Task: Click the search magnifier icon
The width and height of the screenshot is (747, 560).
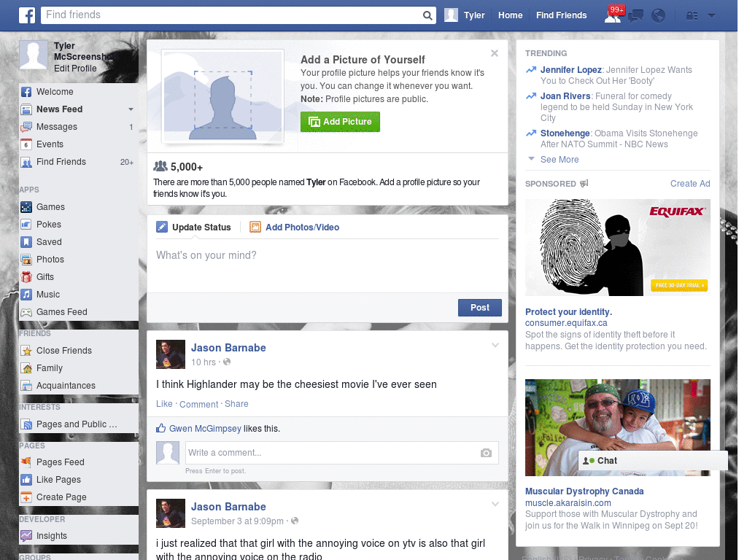Action: click(427, 15)
